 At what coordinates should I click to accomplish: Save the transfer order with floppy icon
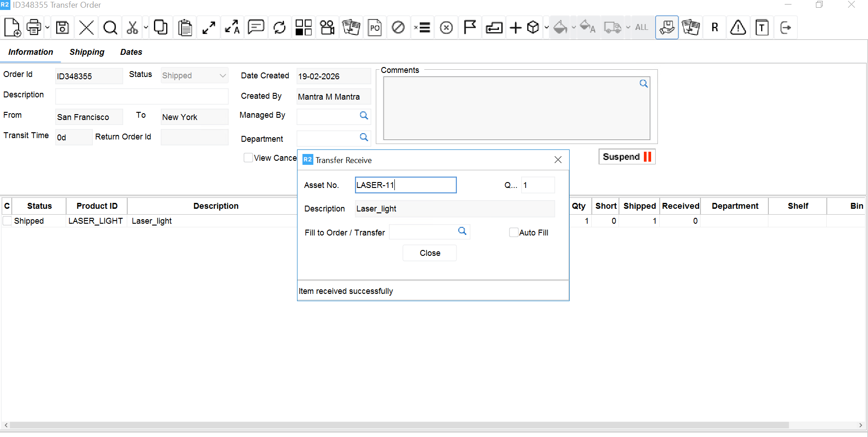pyautogui.click(x=62, y=28)
